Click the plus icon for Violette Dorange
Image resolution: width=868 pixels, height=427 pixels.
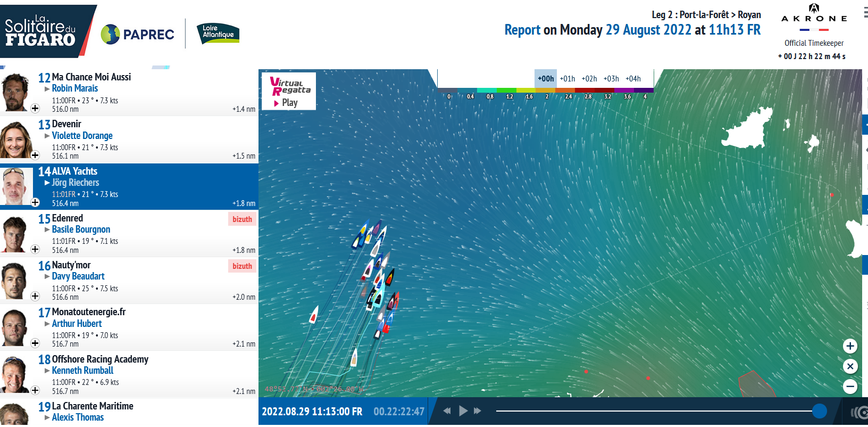(x=35, y=155)
